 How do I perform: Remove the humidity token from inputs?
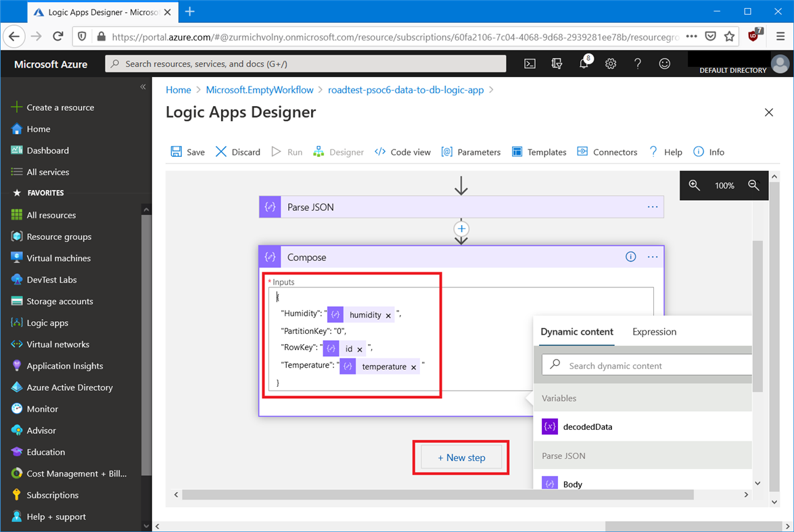click(388, 316)
